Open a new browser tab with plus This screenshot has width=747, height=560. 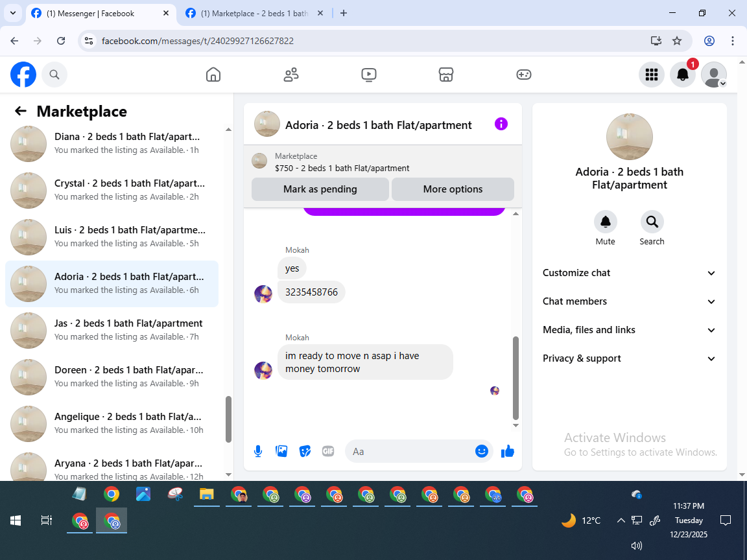click(344, 14)
